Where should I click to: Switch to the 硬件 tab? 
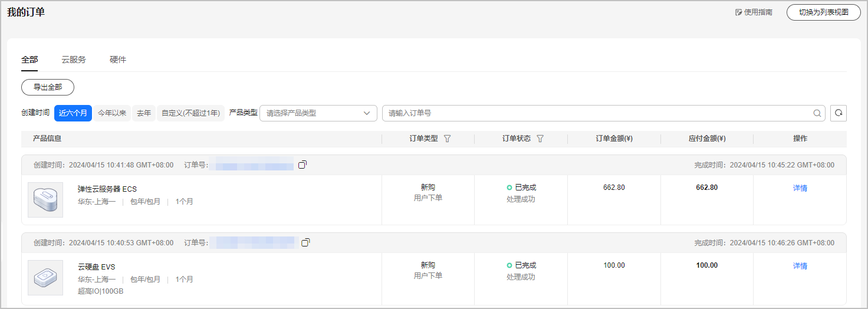click(x=118, y=60)
